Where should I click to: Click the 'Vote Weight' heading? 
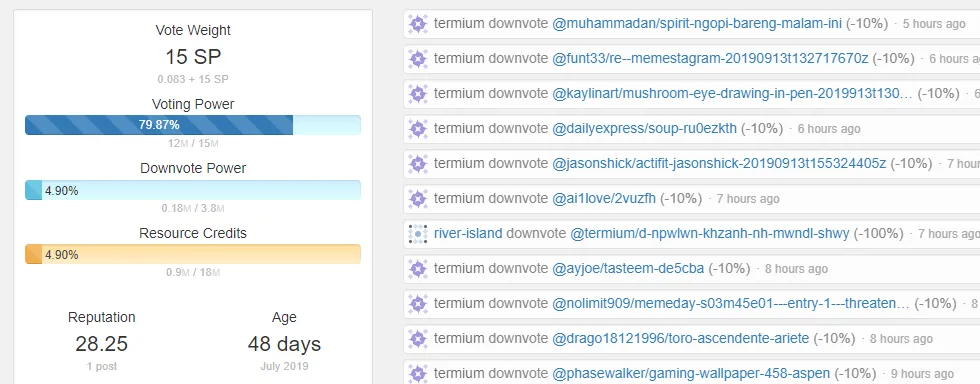coord(193,30)
